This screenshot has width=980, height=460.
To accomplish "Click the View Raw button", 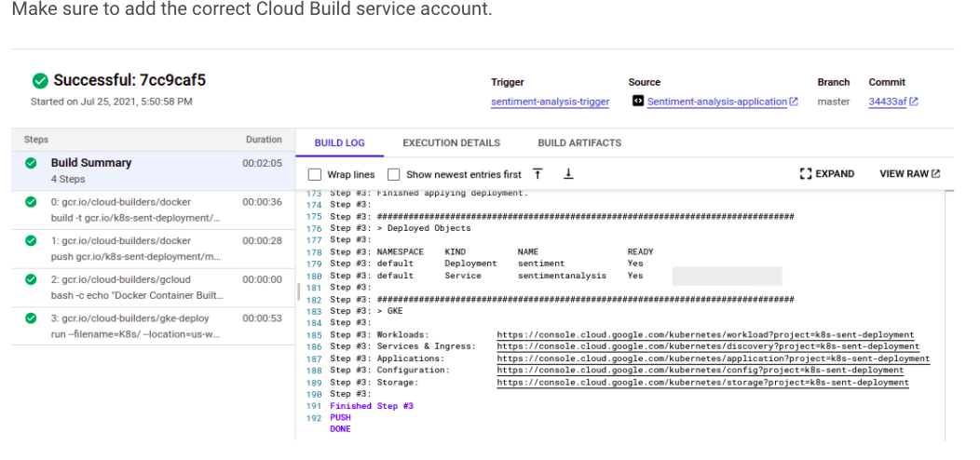I will [x=909, y=174].
